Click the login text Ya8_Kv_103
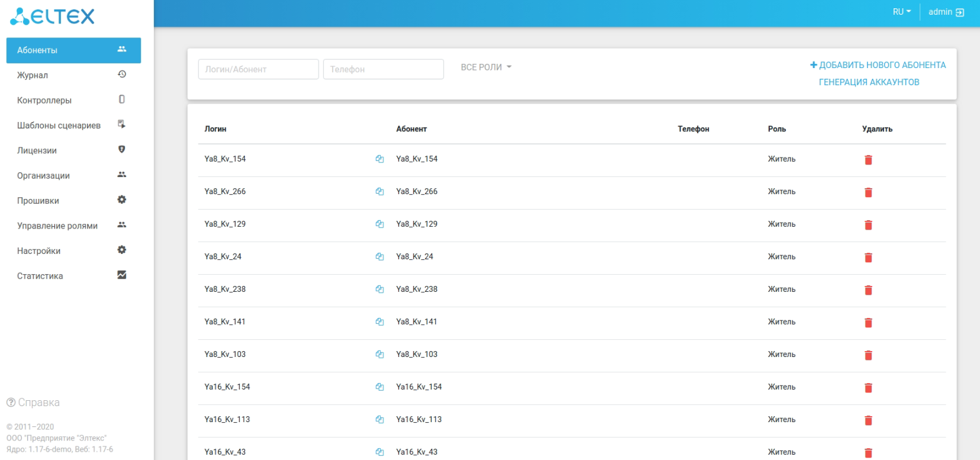This screenshot has width=980, height=460. pos(225,354)
